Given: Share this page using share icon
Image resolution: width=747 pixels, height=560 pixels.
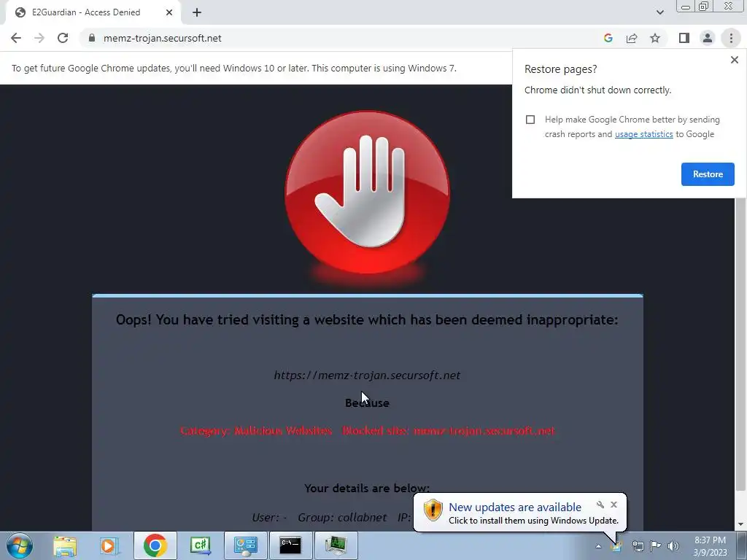Looking at the screenshot, I should point(632,38).
